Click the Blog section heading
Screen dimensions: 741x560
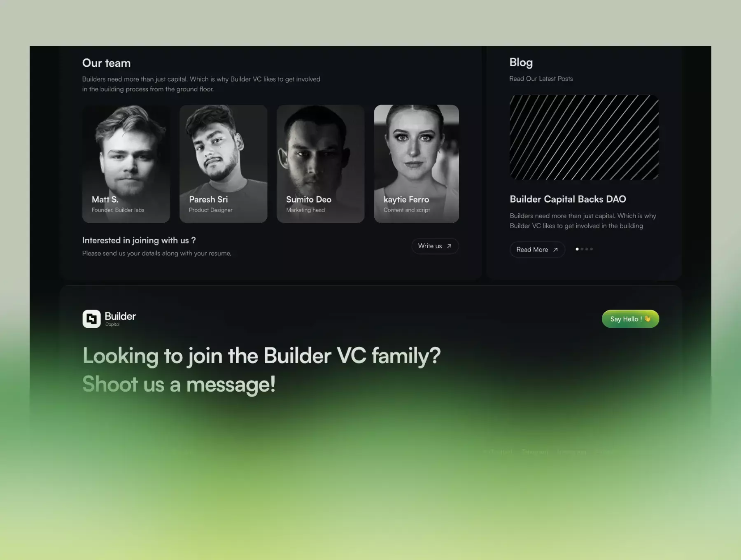pyautogui.click(x=521, y=63)
